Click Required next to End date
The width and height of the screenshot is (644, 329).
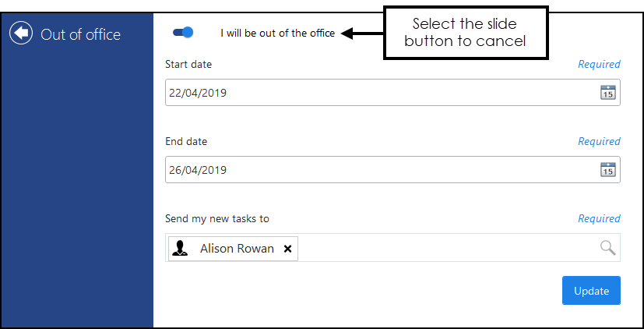tap(599, 142)
